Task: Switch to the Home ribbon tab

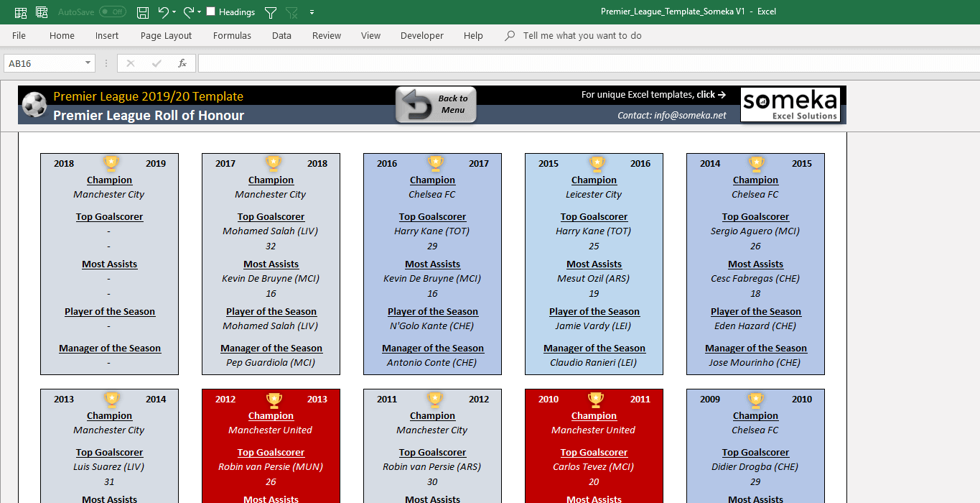Action: 62,36
